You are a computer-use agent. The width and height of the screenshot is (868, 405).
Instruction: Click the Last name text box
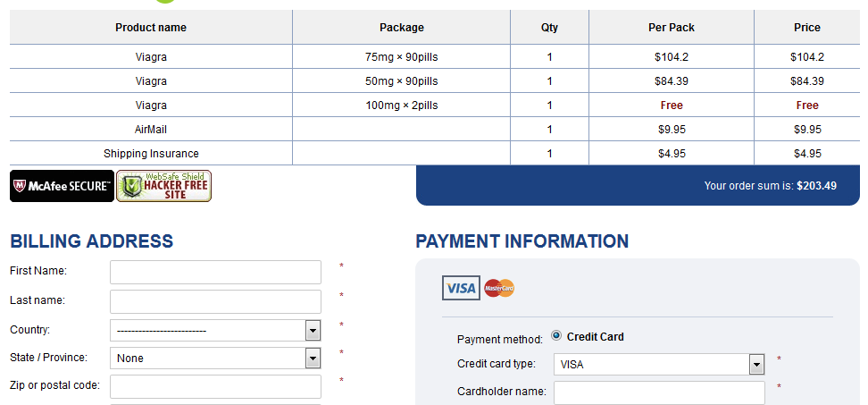pos(215,301)
